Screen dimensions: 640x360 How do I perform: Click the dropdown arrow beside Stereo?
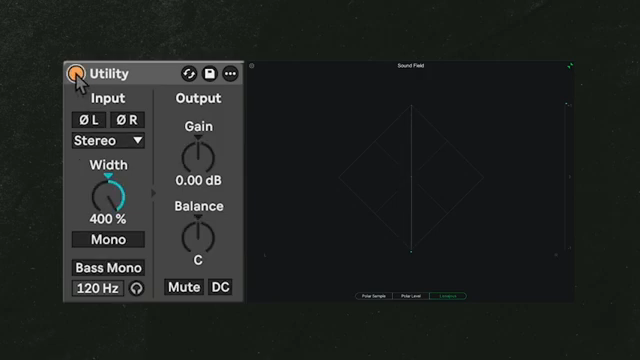[138, 140]
